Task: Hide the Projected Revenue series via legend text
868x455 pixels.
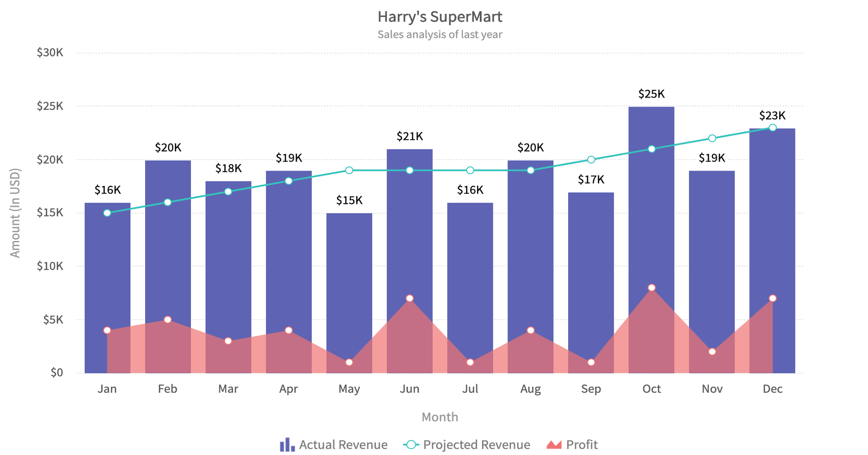Action: coord(476,444)
